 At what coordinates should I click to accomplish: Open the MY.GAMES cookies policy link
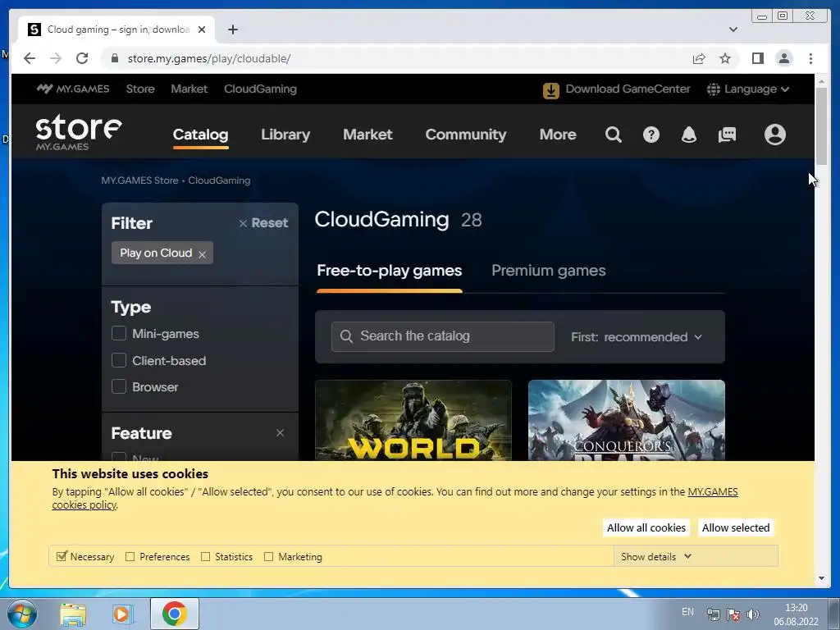[713, 492]
